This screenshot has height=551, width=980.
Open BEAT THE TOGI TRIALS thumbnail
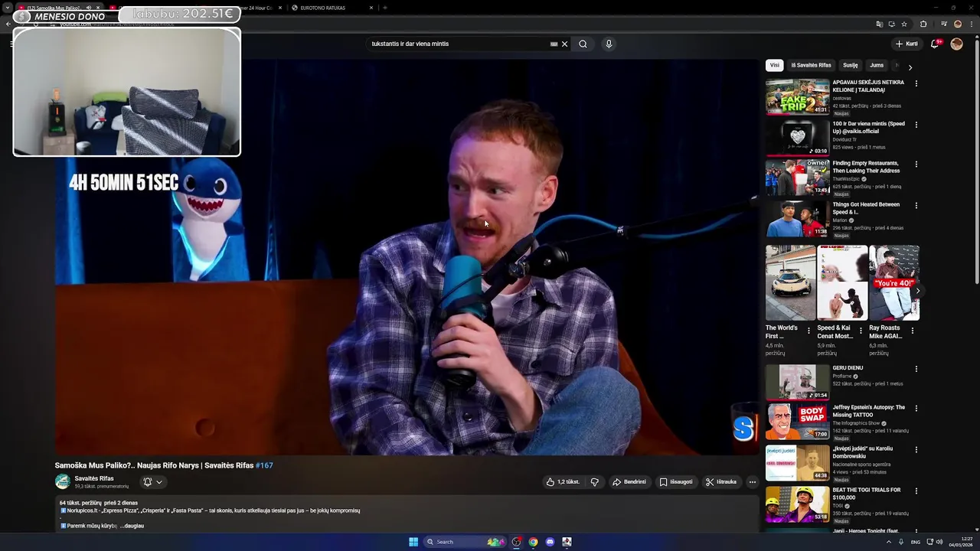(797, 504)
